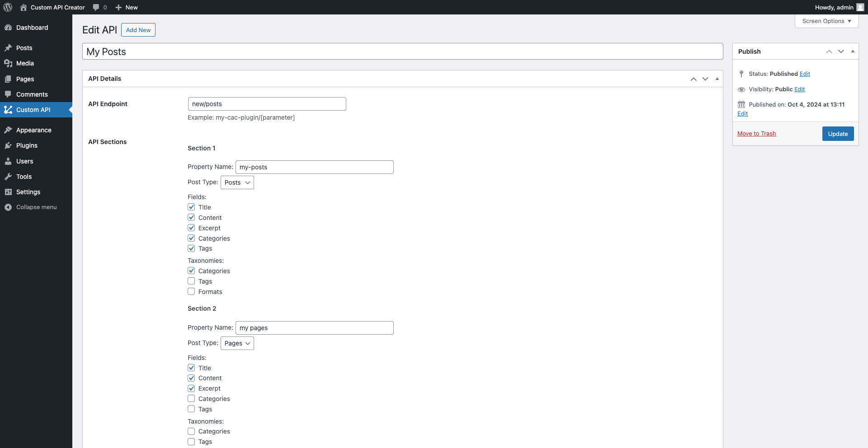This screenshot has width=868, height=448.
Task: Uncheck Tags field in Section 1
Action: coord(191,248)
